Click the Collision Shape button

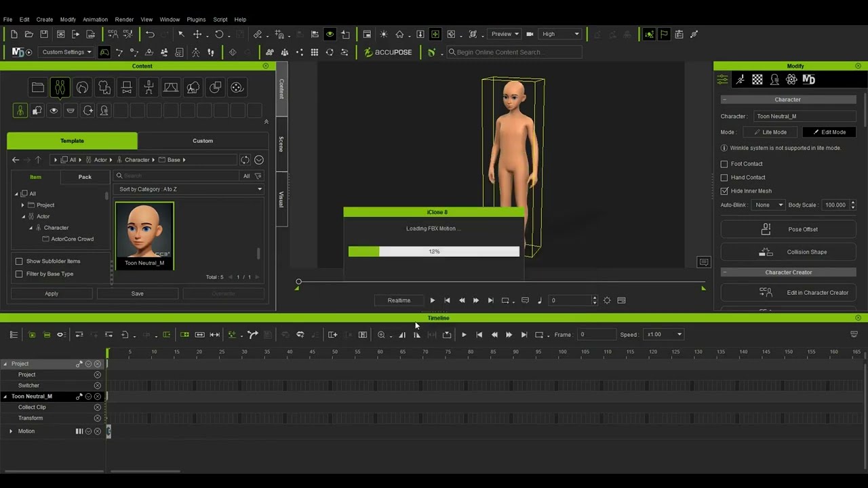(789, 252)
